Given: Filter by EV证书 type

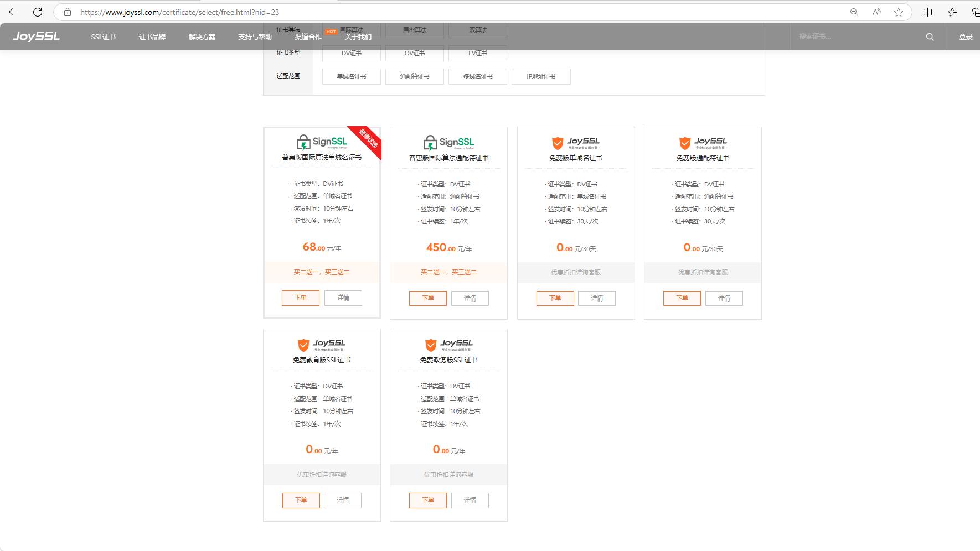Looking at the screenshot, I should coord(478,53).
